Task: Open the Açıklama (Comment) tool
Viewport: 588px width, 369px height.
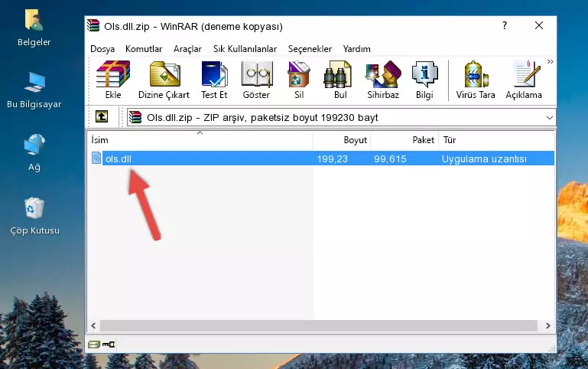Action: coord(524,80)
